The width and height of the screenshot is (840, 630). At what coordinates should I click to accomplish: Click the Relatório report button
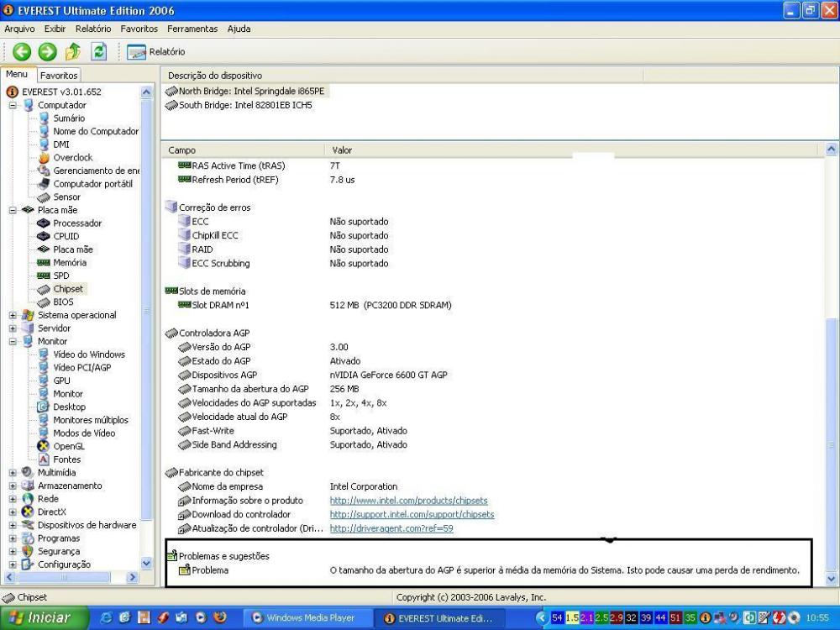(x=147, y=52)
